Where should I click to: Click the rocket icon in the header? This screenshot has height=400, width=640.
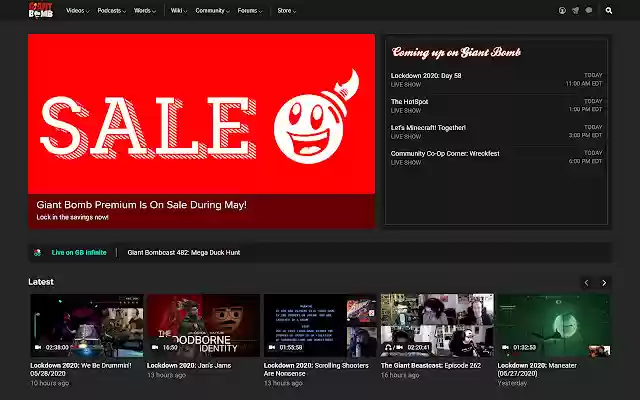(x=575, y=11)
